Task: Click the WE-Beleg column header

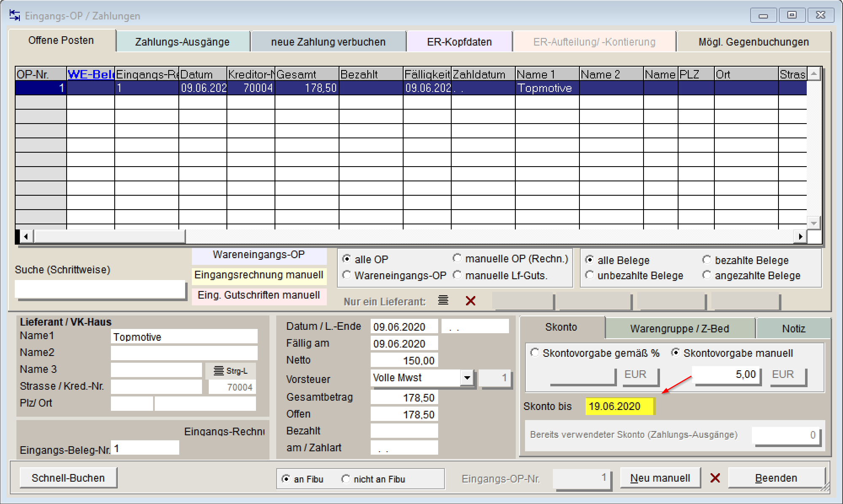Action: click(x=91, y=74)
